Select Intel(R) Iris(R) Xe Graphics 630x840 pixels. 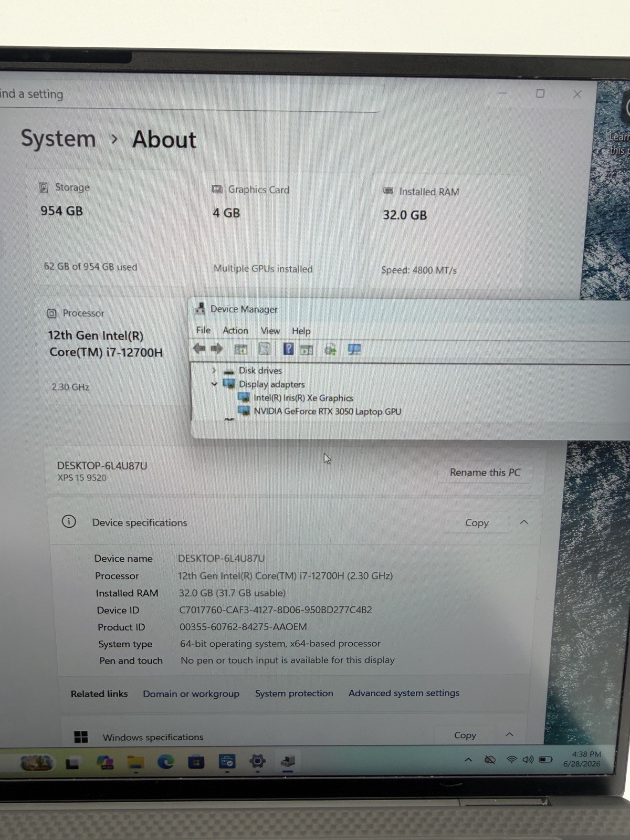(x=303, y=398)
